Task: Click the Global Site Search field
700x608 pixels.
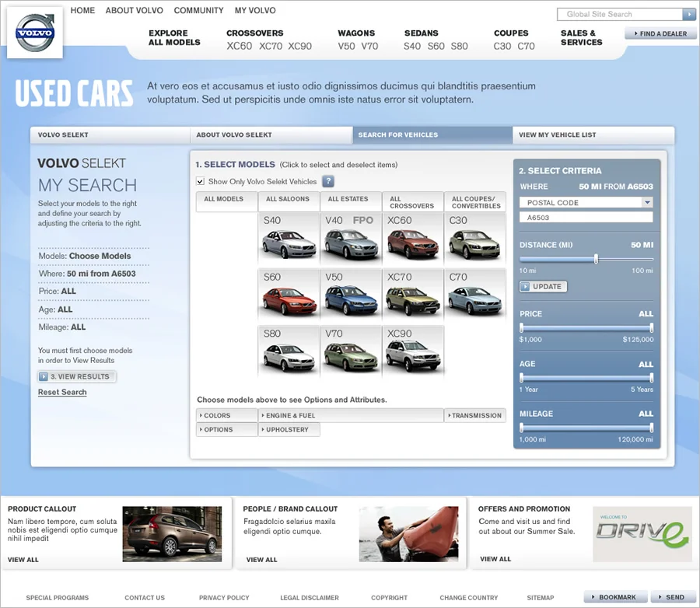Action: point(620,14)
